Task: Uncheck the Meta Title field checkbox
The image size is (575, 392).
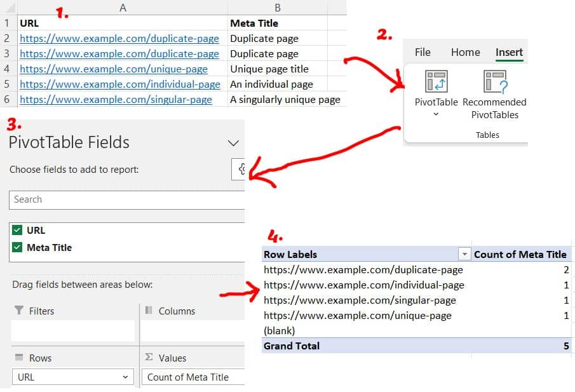Action: point(18,248)
